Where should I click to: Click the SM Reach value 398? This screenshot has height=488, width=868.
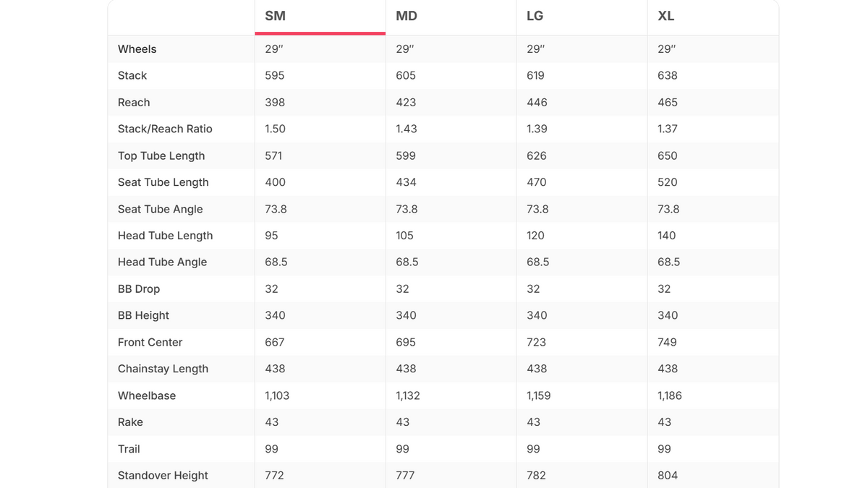tap(275, 103)
